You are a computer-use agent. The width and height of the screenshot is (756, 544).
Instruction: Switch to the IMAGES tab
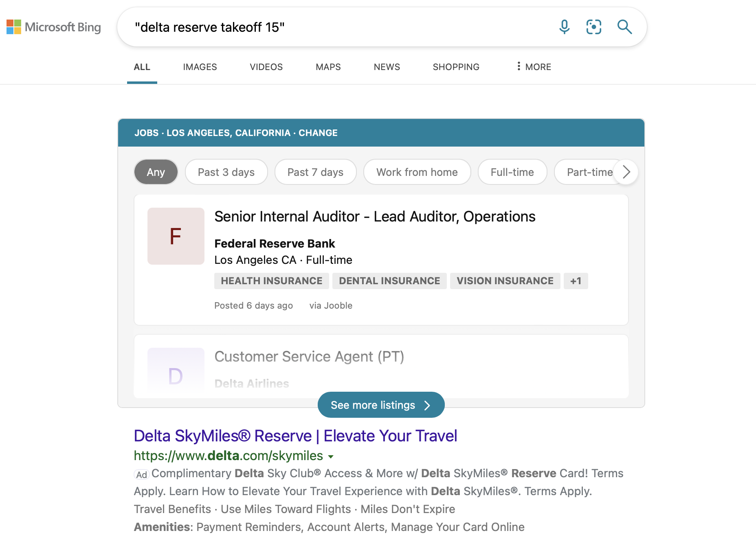pos(200,67)
